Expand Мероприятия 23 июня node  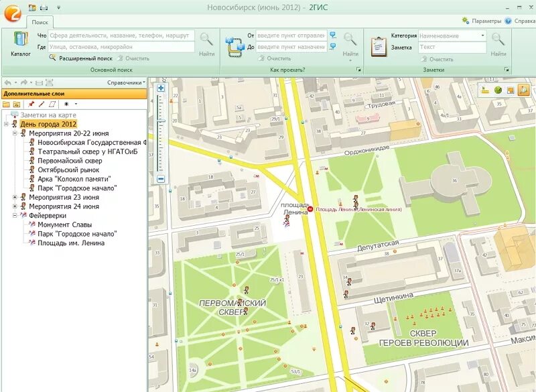15,197
